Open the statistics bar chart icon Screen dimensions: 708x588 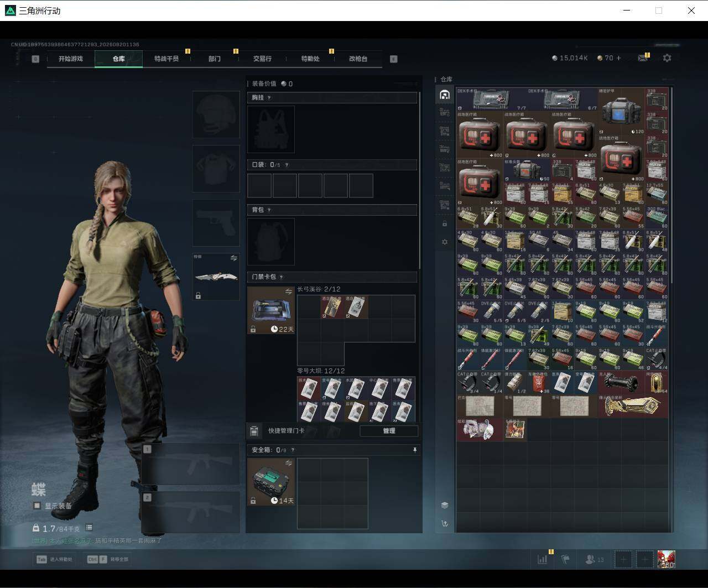[x=543, y=559]
